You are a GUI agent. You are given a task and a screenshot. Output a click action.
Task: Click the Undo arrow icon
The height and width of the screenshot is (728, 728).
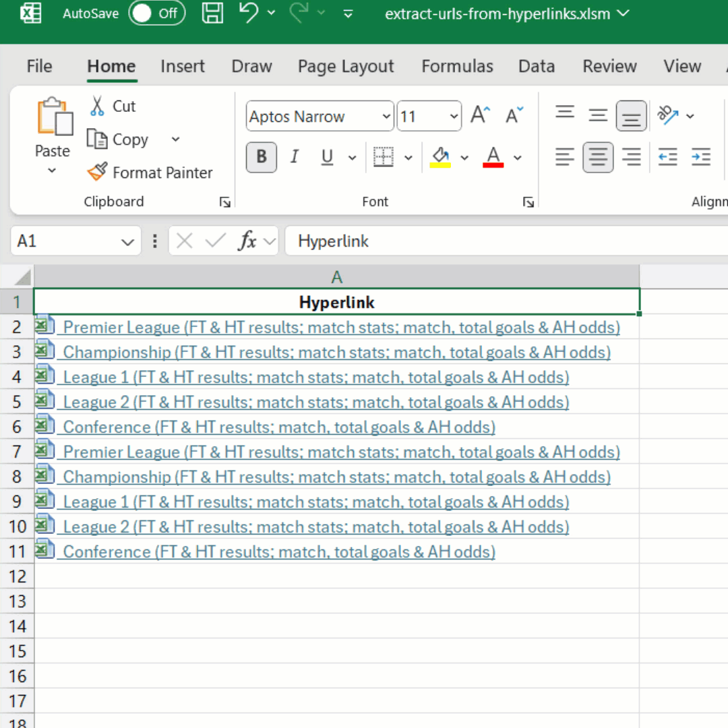[x=249, y=13]
